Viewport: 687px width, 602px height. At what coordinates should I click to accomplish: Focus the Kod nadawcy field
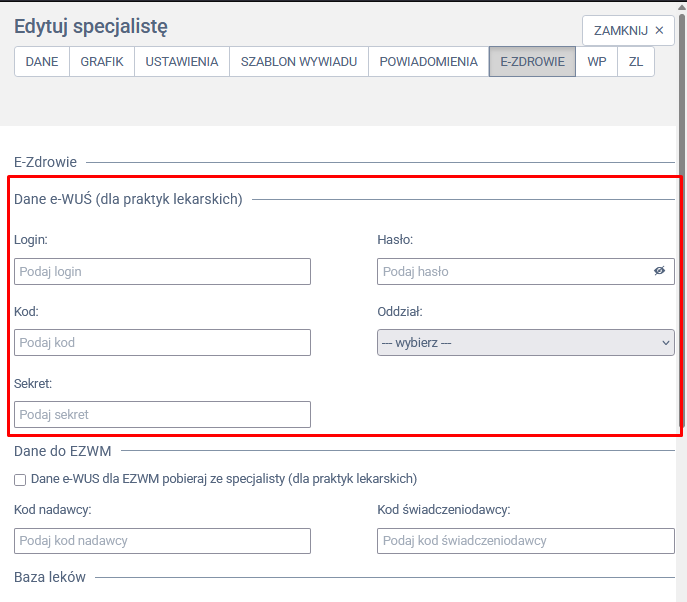tap(162, 541)
